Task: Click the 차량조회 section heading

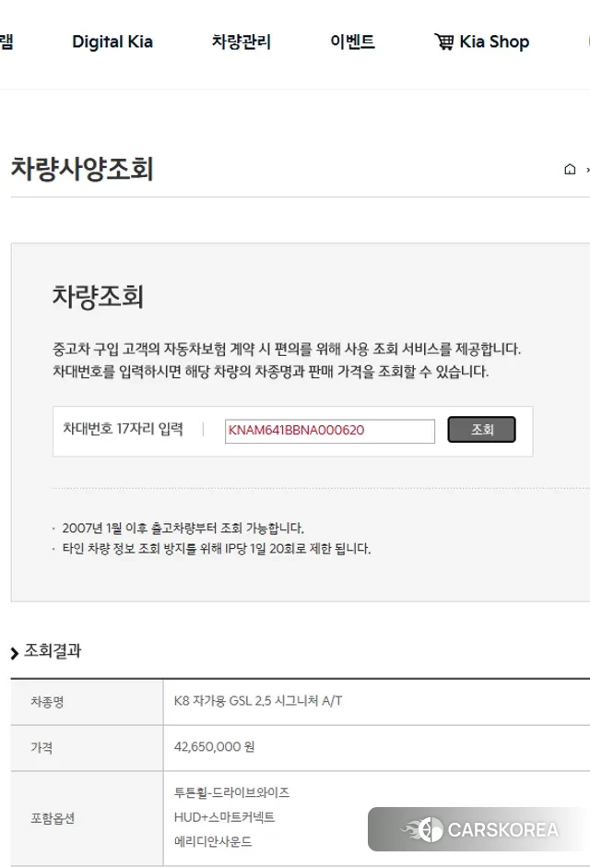Action: [98, 297]
